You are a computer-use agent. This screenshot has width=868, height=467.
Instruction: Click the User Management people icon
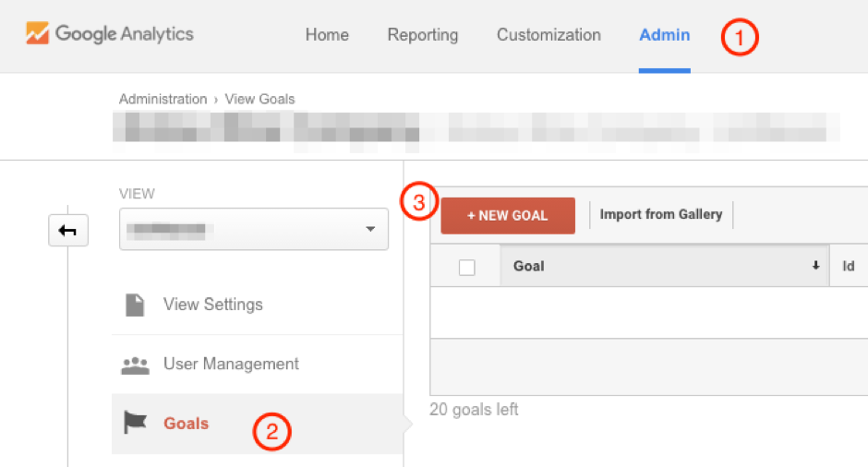(135, 365)
